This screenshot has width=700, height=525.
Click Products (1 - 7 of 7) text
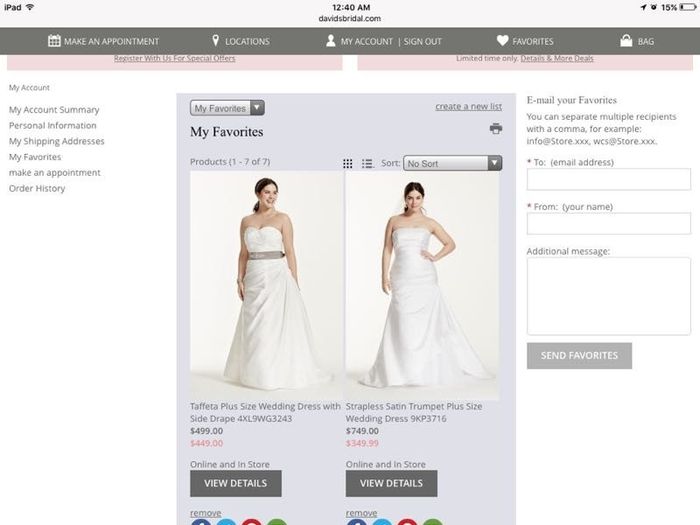(x=230, y=162)
